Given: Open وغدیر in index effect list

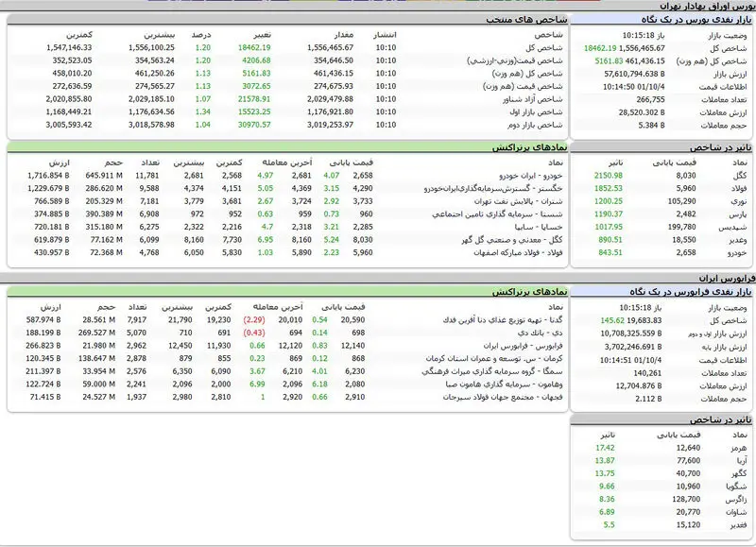Looking at the screenshot, I should pos(736,240).
